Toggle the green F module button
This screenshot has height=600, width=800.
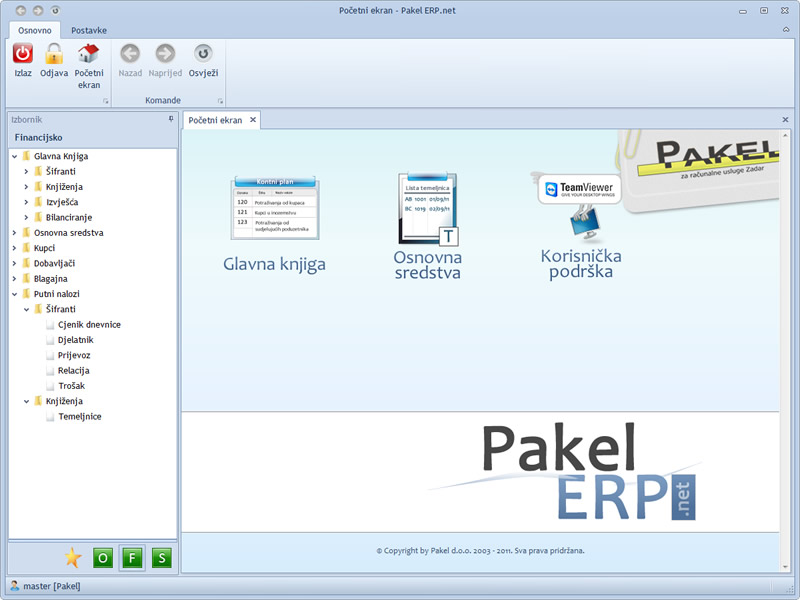coord(132,558)
